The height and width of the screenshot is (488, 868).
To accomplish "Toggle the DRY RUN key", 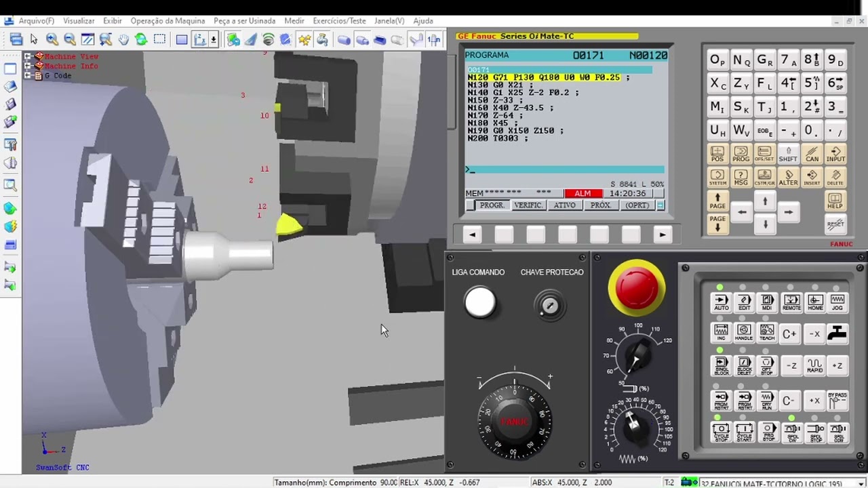I will [767, 401].
